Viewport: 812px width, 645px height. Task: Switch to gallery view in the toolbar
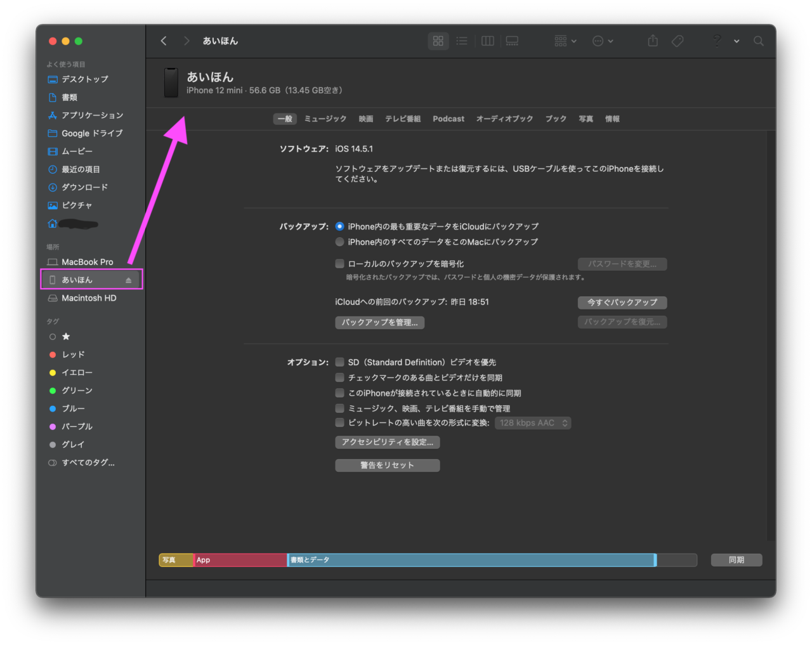point(512,41)
